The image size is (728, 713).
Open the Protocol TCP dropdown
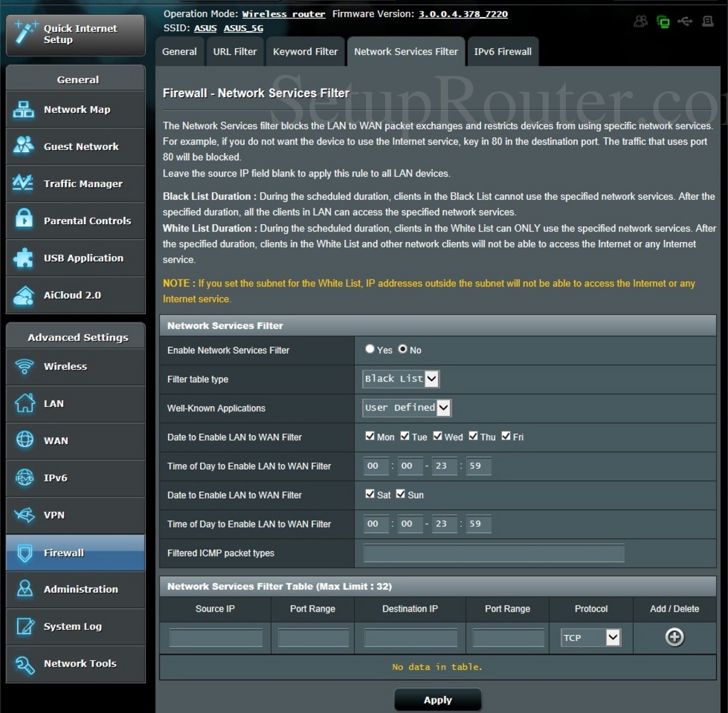(591, 638)
